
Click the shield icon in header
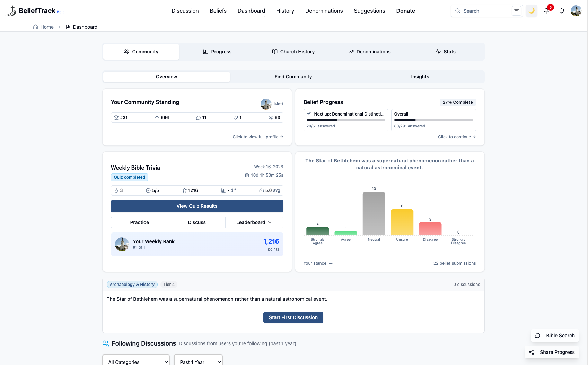[562, 11]
